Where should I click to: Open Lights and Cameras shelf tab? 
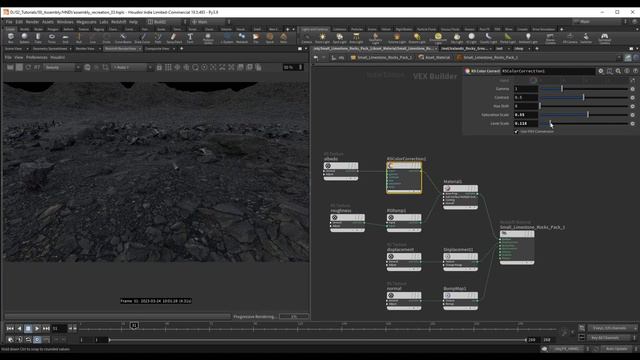pyautogui.click(x=315, y=29)
